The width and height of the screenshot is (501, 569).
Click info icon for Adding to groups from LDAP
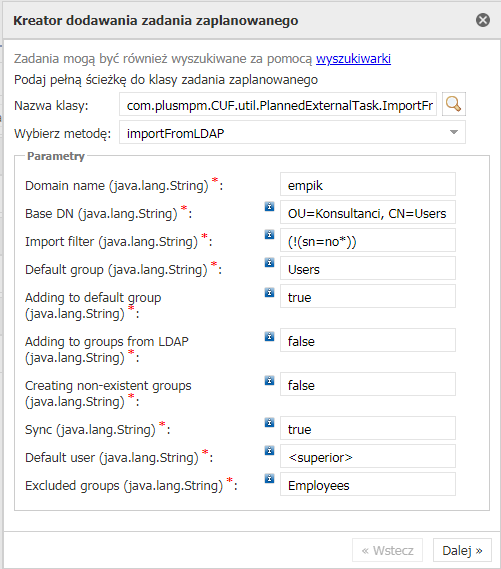[x=269, y=336]
